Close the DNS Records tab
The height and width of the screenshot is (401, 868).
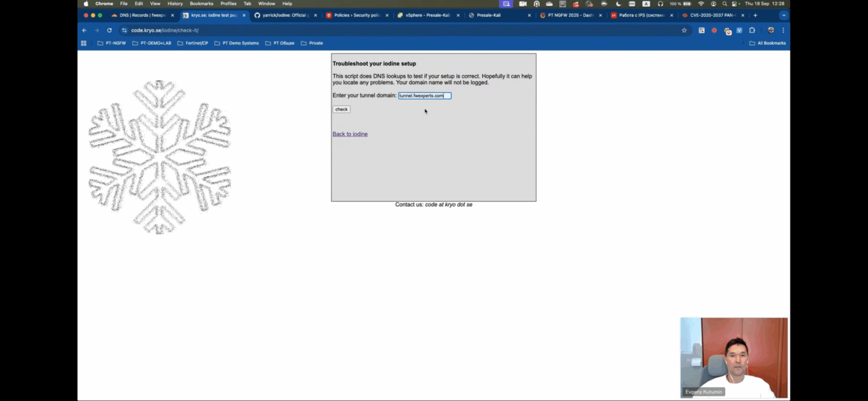[x=172, y=15]
